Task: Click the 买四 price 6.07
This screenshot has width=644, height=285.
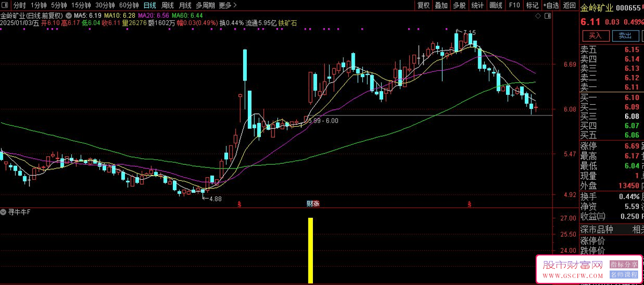Action: 632,126
